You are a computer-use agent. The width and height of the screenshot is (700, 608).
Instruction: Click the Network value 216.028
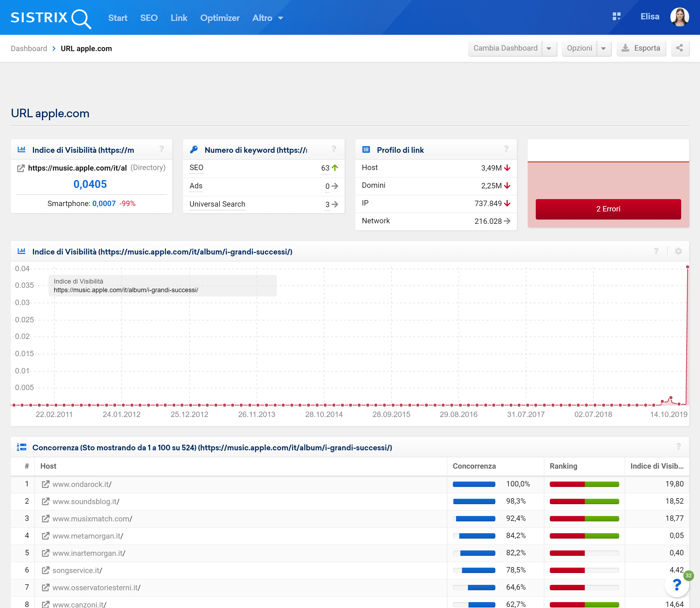click(488, 221)
